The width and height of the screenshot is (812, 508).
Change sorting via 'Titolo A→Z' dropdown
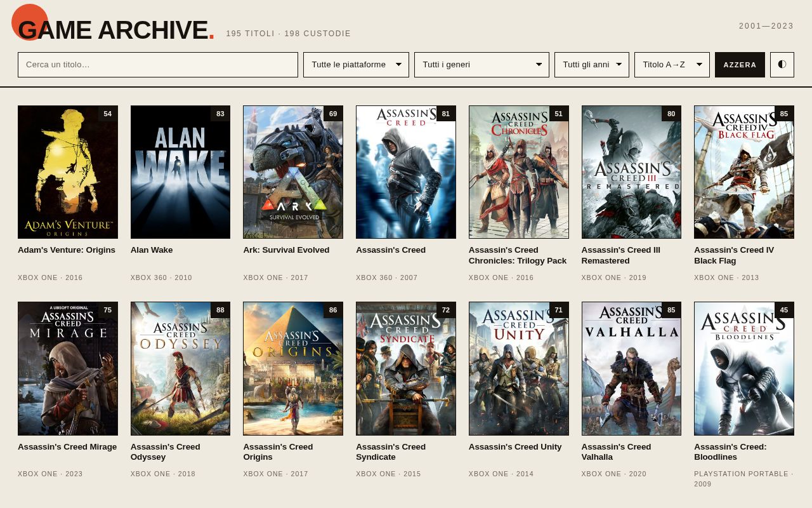[672, 65]
